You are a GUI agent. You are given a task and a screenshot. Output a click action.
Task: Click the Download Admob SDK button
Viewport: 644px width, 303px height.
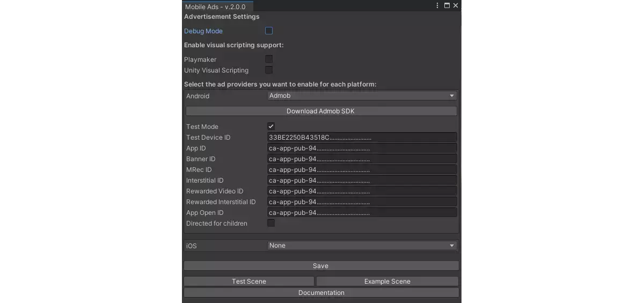click(x=321, y=111)
